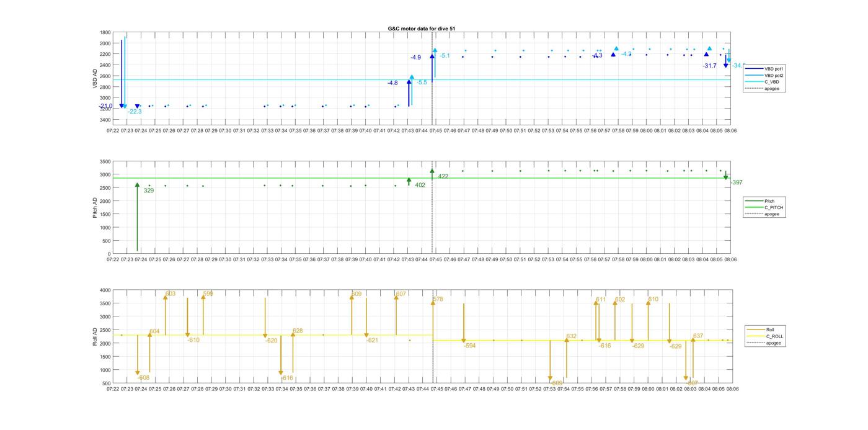Click the light blue arrowhead beside '-5.5'

(x=412, y=78)
